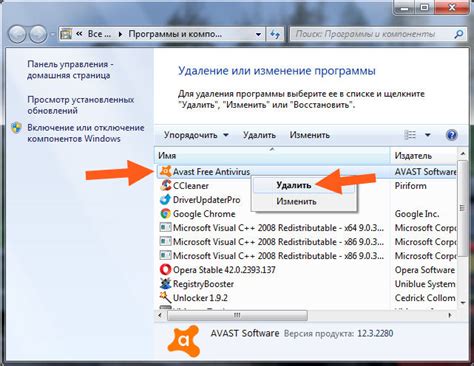The image size is (474, 366).
Task: Click the refresh arrows button
Action: pyautogui.click(x=275, y=34)
